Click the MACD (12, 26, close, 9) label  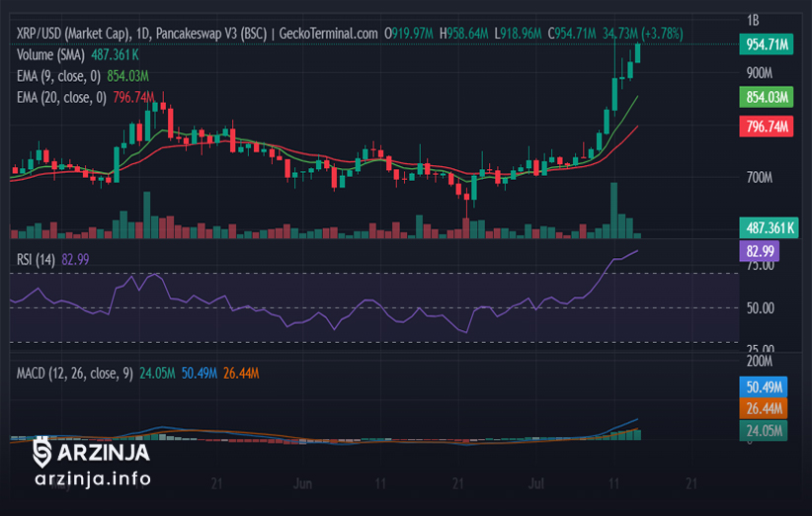[x=74, y=373]
